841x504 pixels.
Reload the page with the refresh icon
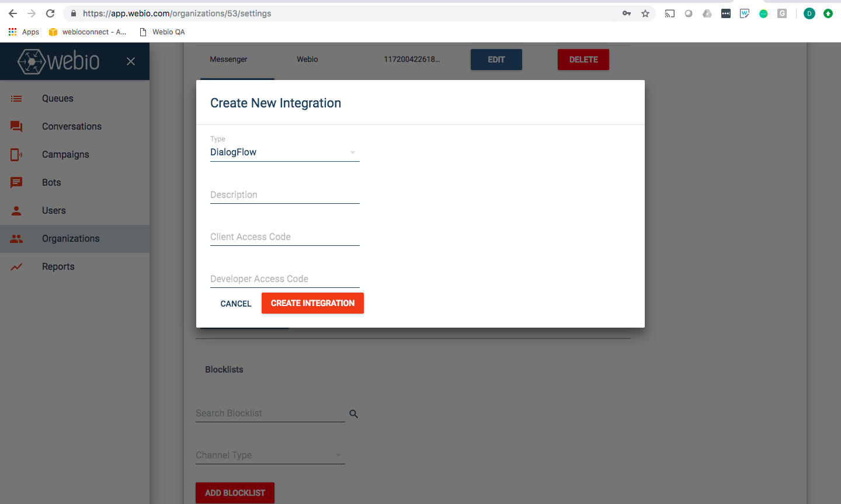click(50, 13)
